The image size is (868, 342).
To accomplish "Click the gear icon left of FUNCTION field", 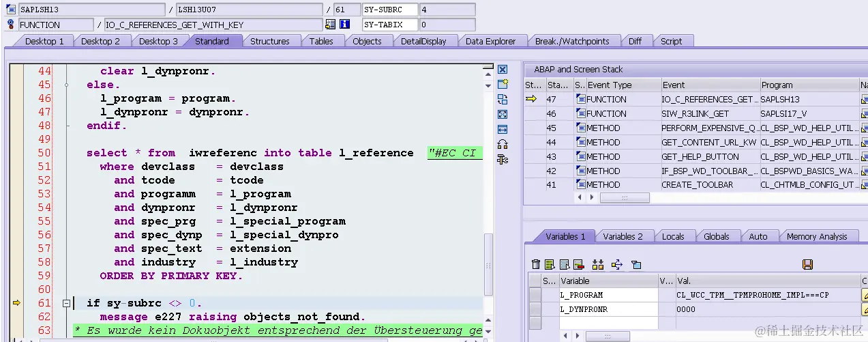I will coord(11,25).
